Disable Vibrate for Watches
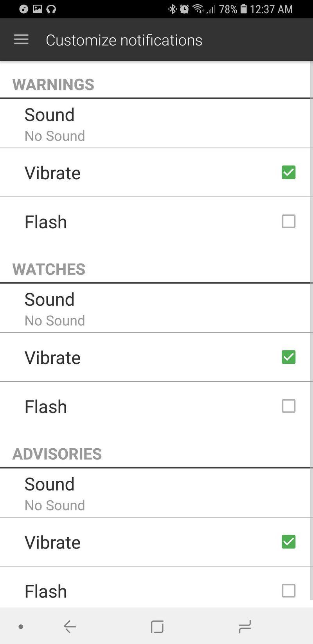 tap(288, 357)
